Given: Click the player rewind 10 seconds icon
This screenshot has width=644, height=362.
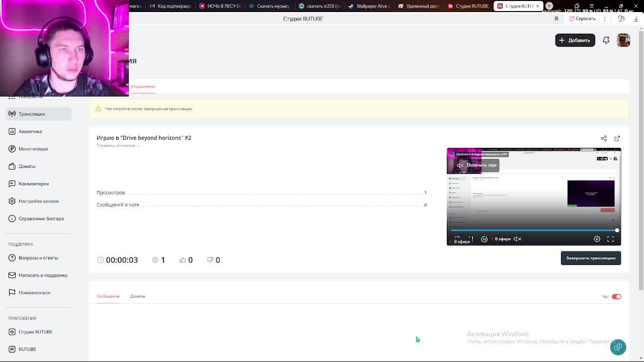Looking at the screenshot, I should pos(484,239).
